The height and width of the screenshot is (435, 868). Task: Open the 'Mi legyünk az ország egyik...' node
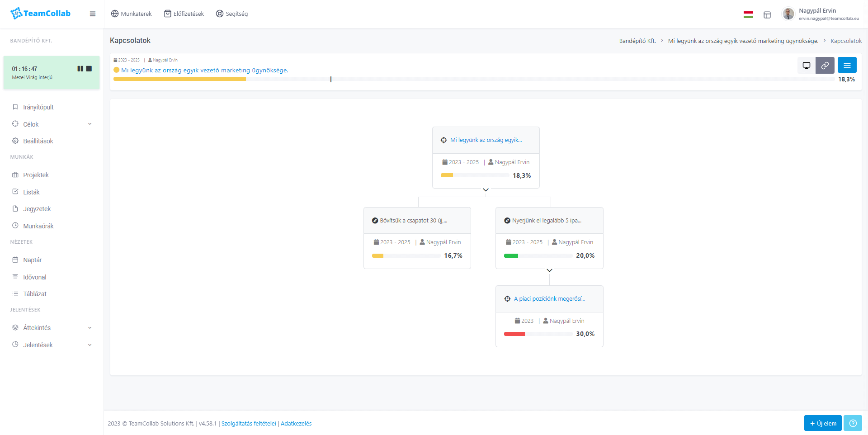[x=486, y=140]
